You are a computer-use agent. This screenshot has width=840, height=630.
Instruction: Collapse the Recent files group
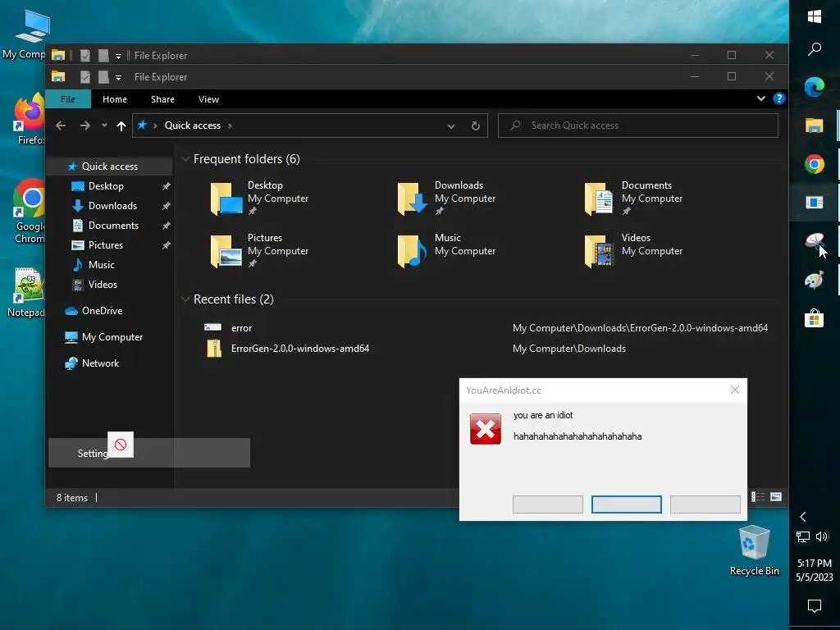click(186, 299)
